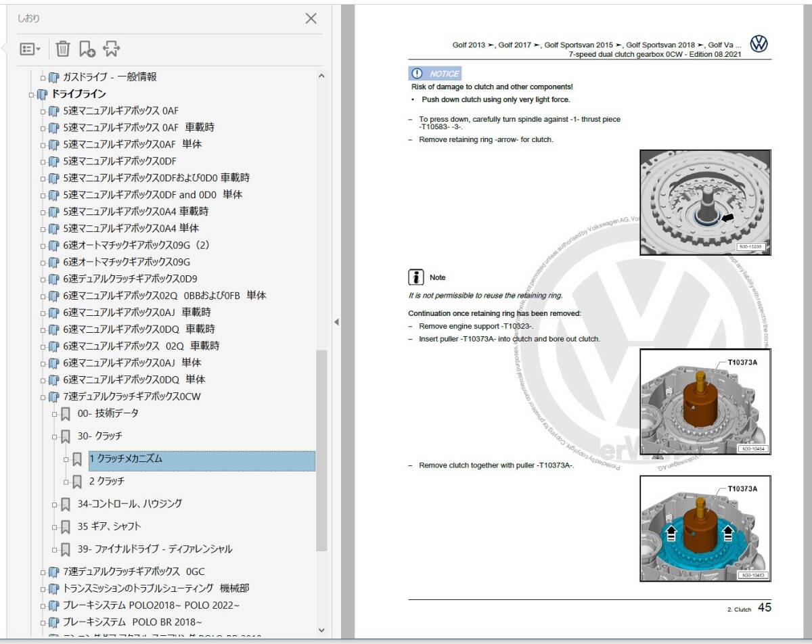Open bookmark 5速マニュアルギアボックス0DF and 0D0 単体
Viewport: 812px width, 644px height.
(153, 194)
